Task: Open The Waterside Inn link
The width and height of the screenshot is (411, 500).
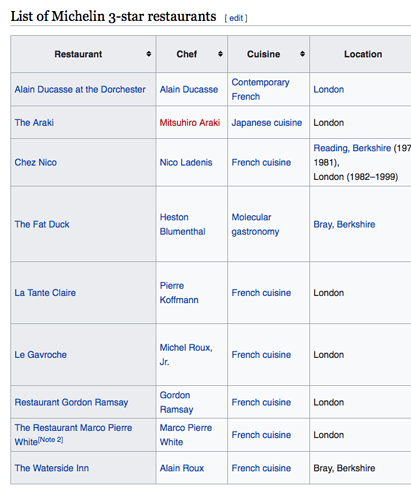Action: [x=52, y=468]
